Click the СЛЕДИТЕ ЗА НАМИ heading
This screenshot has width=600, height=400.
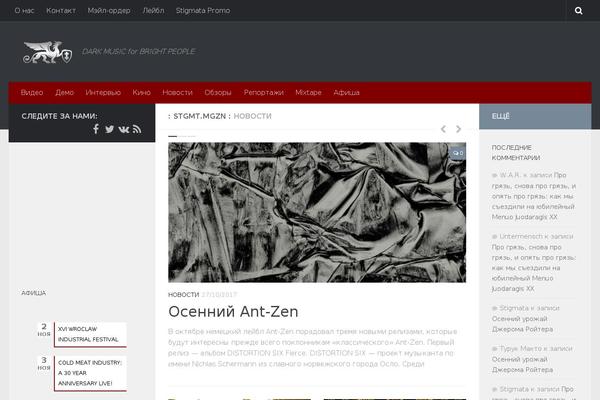[x=59, y=116]
